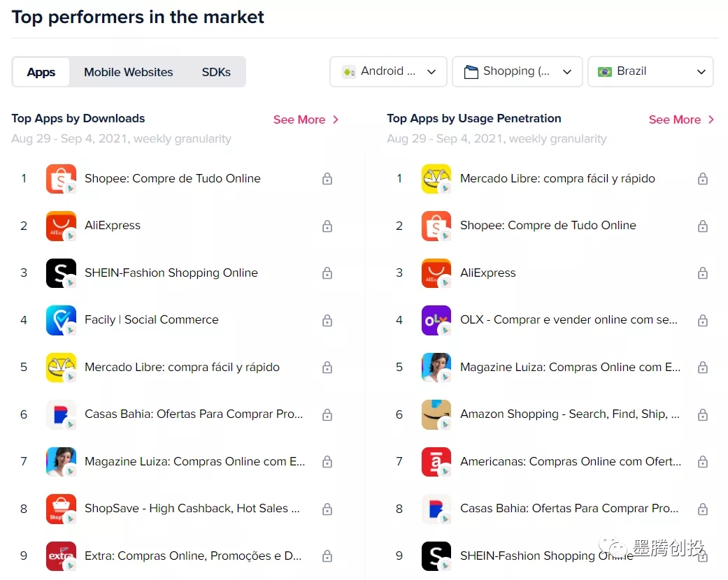The image size is (728, 580).
Task: Click See More for Top Apps by Downloads
Action: coord(306,119)
